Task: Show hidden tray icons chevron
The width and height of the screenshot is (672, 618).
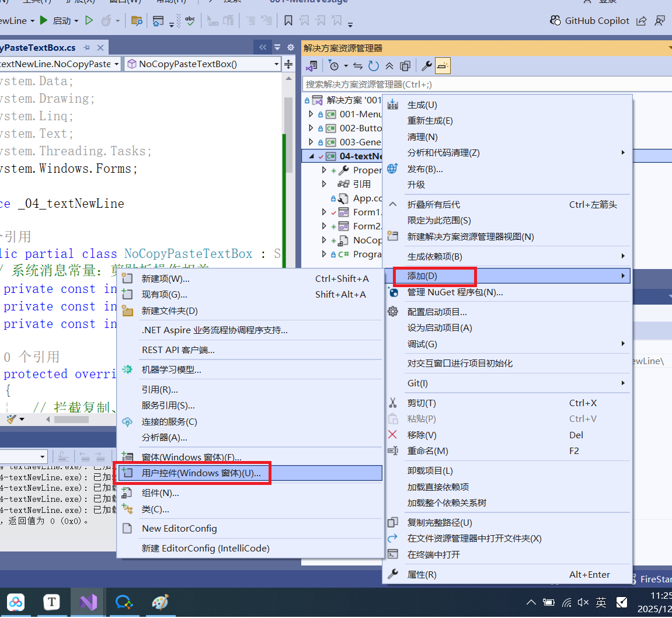Action: pos(531,603)
